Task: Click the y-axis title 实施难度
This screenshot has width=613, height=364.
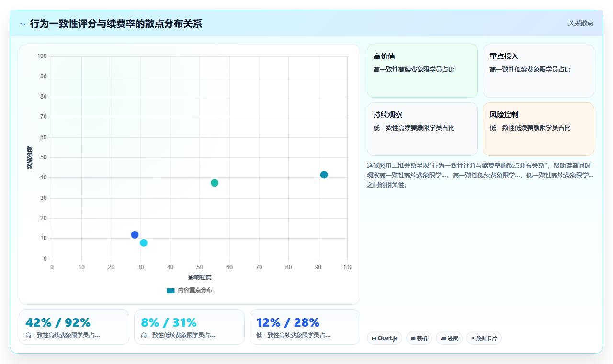Action: coord(30,158)
